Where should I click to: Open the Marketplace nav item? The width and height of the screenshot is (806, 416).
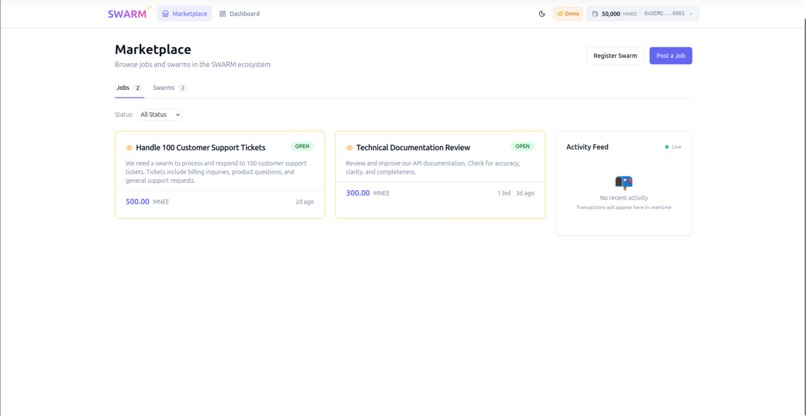pos(185,14)
